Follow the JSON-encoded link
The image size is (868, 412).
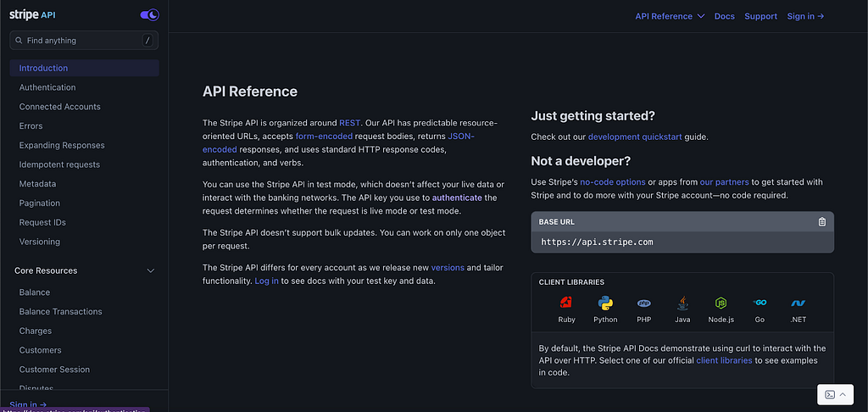tap(460, 136)
